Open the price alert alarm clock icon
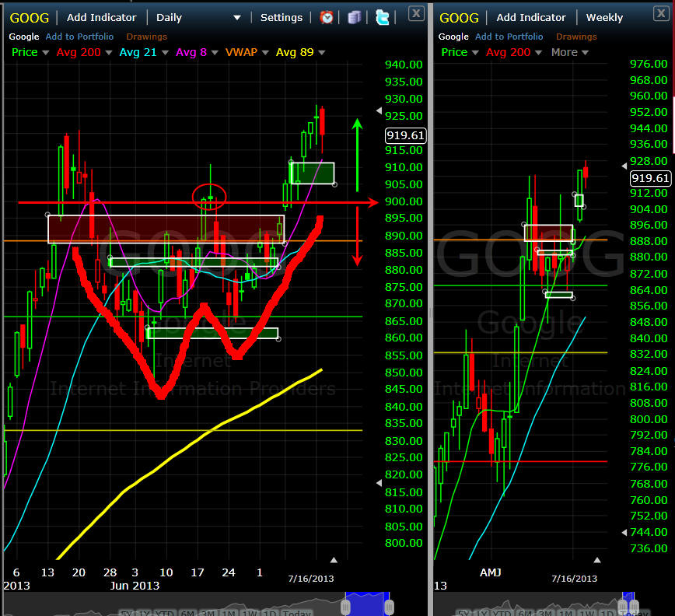 pyautogui.click(x=327, y=17)
